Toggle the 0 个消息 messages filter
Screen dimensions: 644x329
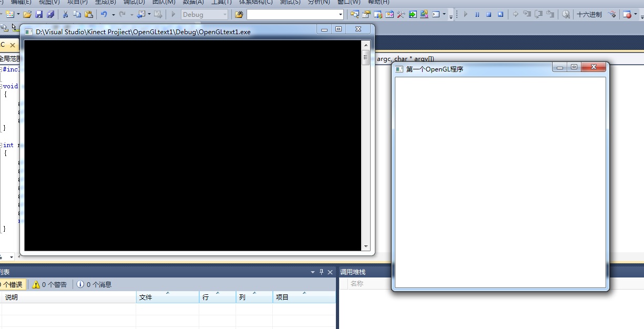coord(95,284)
